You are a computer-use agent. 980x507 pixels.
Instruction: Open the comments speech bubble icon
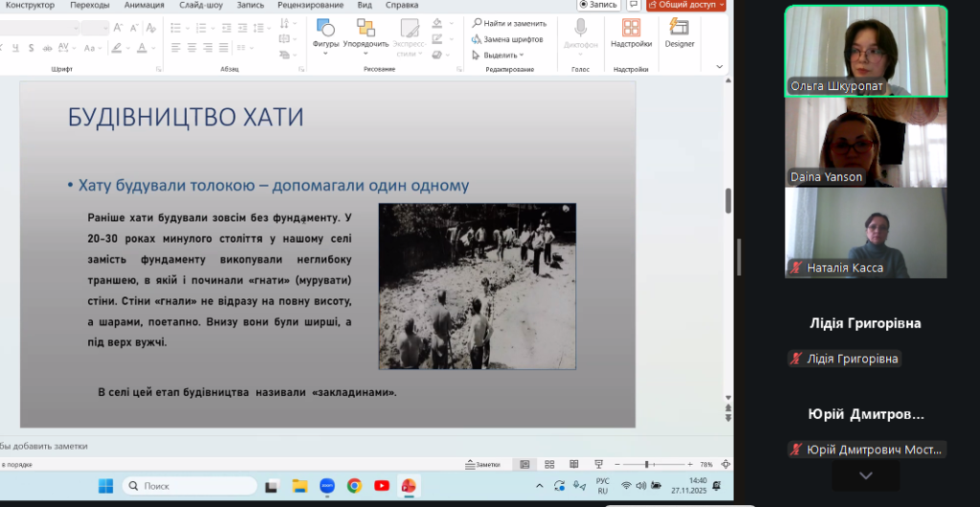pos(634,5)
